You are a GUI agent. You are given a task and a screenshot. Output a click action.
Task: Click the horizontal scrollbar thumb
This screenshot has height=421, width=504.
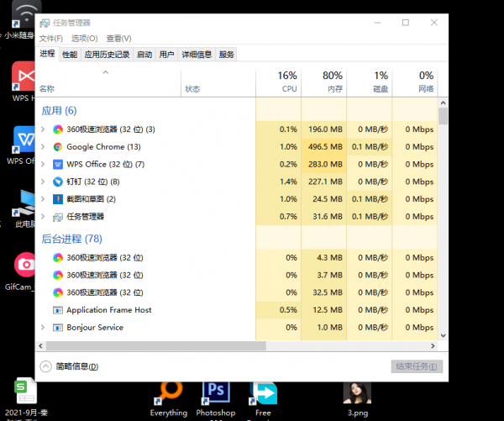156,346
